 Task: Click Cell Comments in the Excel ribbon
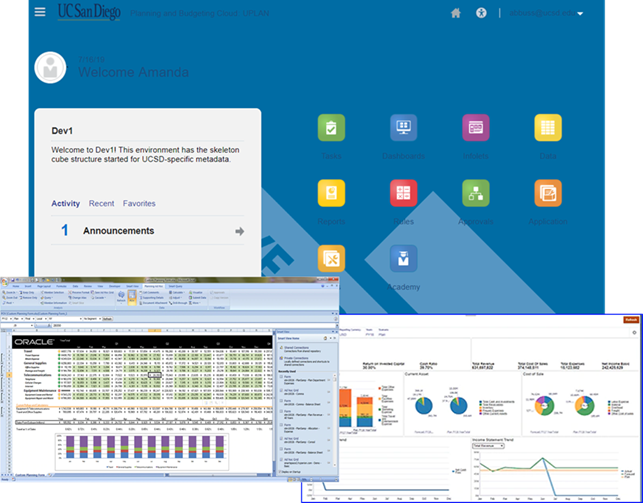point(150,292)
